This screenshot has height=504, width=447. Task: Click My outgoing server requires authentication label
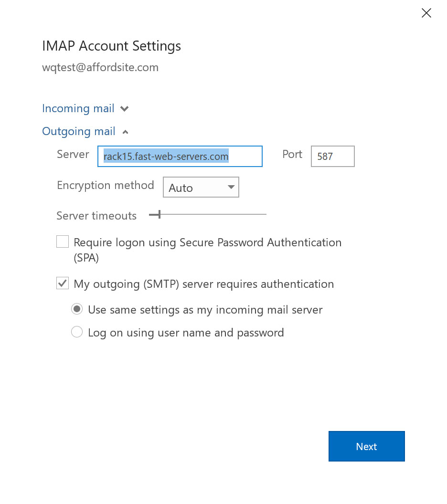(204, 284)
